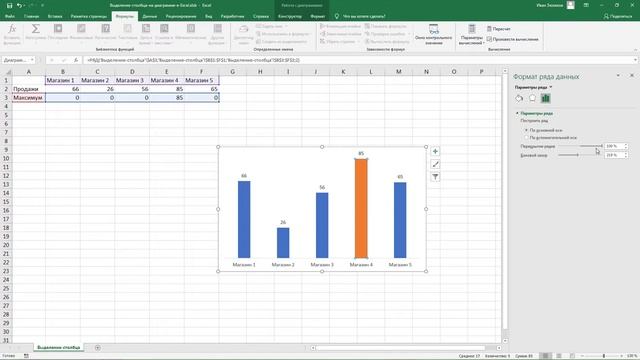Open the Chart Design (Конструктор) tab
The width and height of the screenshot is (640, 360).
(x=290, y=16)
